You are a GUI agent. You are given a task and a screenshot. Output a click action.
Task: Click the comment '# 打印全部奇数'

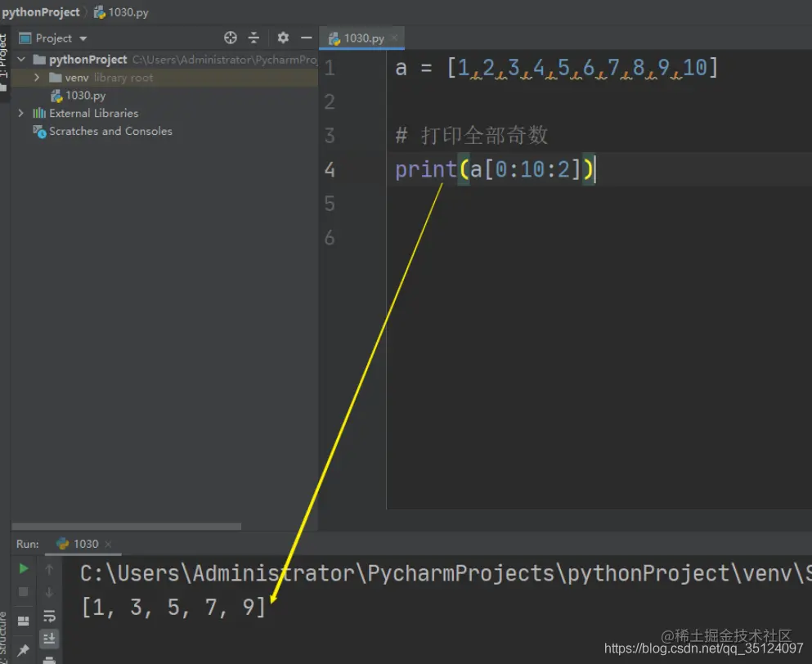point(471,136)
